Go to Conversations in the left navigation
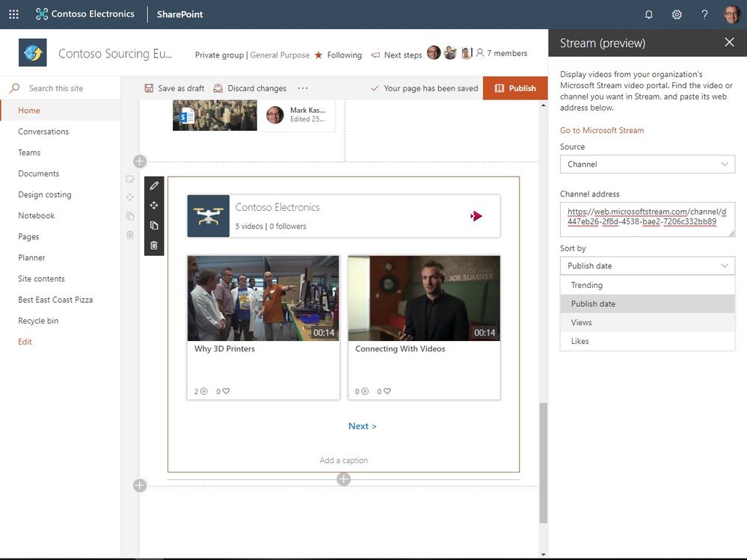This screenshot has width=747, height=560. (43, 132)
